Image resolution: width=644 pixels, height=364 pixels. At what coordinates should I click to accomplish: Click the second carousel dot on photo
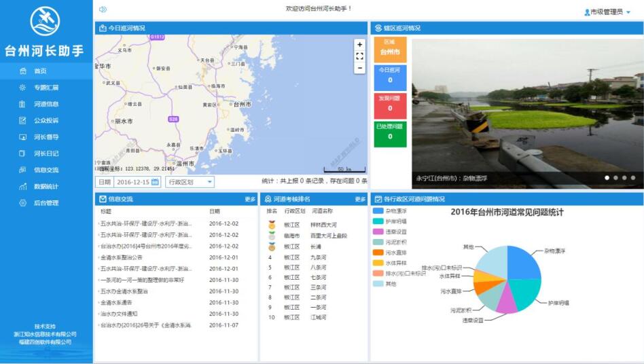pos(615,178)
